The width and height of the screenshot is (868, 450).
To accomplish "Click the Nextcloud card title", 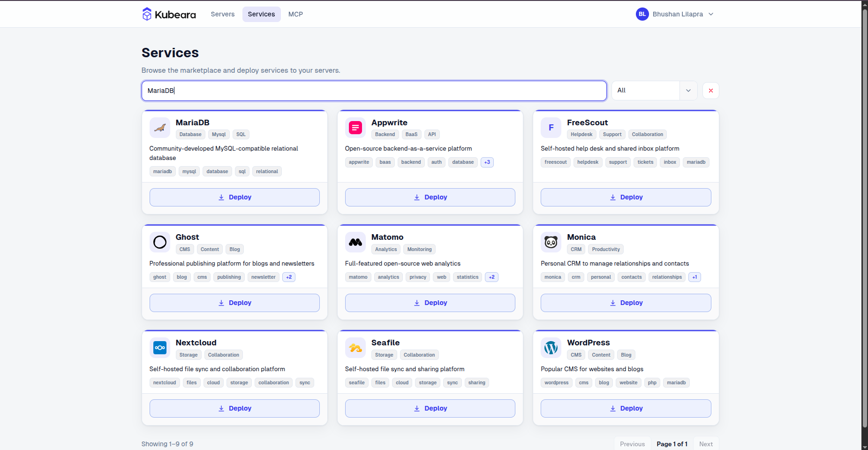I will pyautogui.click(x=196, y=343).
